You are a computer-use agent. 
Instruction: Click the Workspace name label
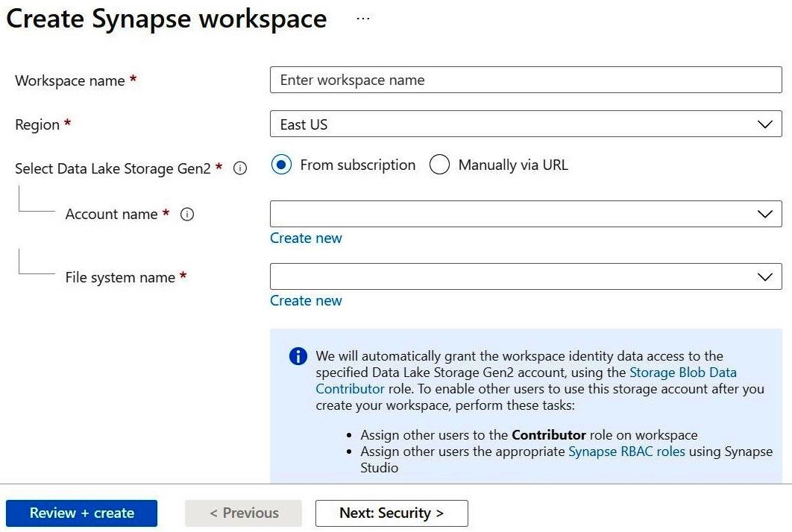click(69, 80)
